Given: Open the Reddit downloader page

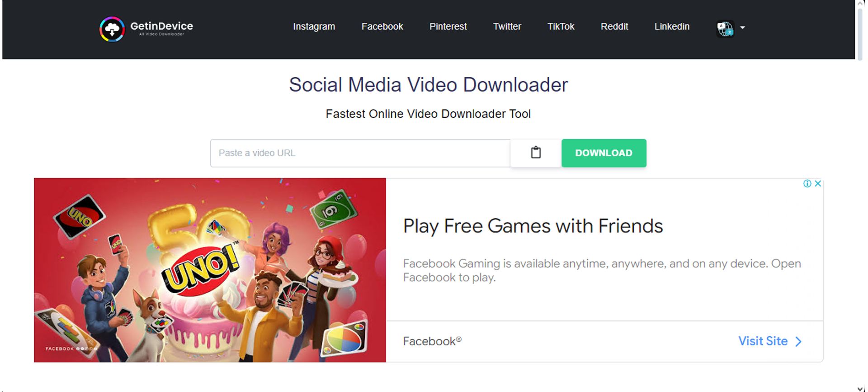Looking at the screenshot, I should pyautogui.click(x=614, y=27).
